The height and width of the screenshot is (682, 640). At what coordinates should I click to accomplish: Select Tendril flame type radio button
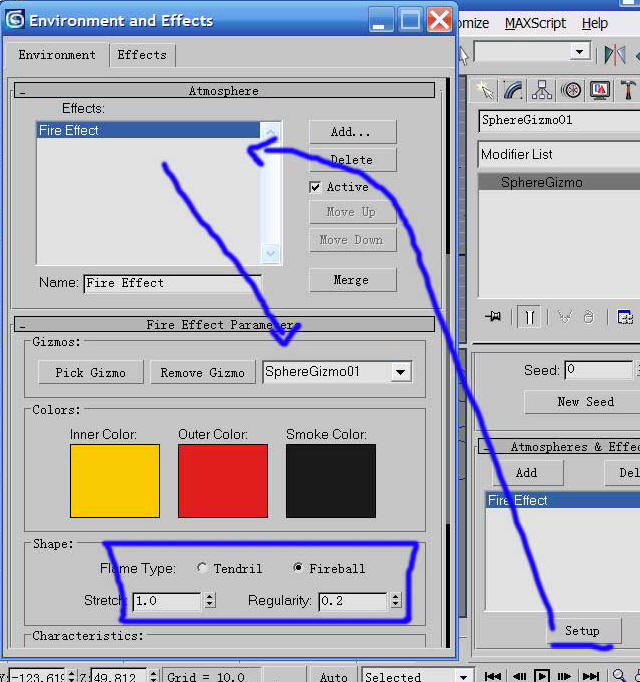pos(201,568)
